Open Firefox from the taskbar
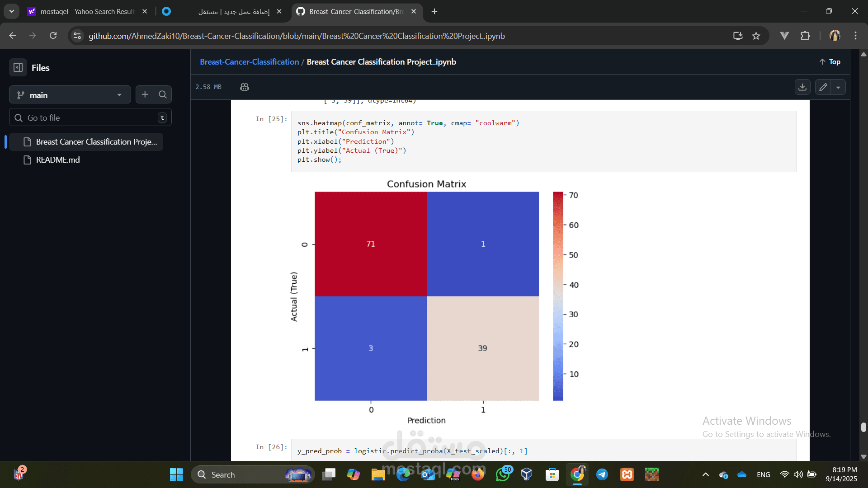 click(x=477, y=474)
